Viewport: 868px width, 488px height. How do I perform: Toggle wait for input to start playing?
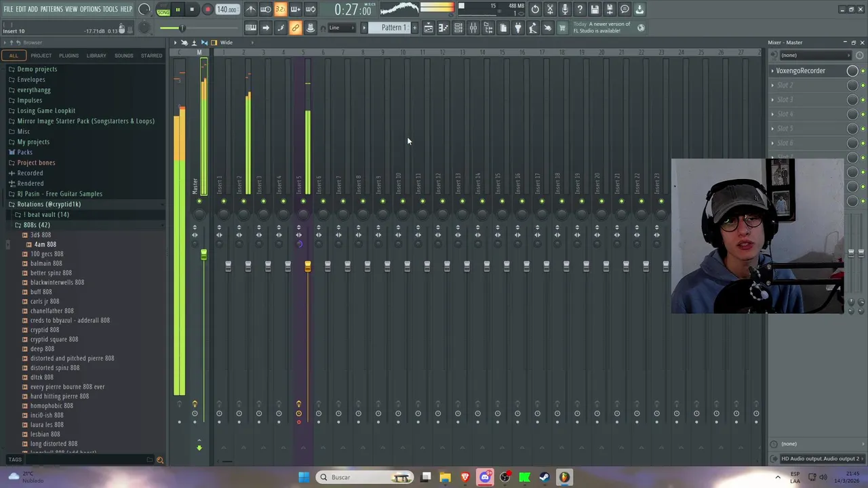click(266, 9)
